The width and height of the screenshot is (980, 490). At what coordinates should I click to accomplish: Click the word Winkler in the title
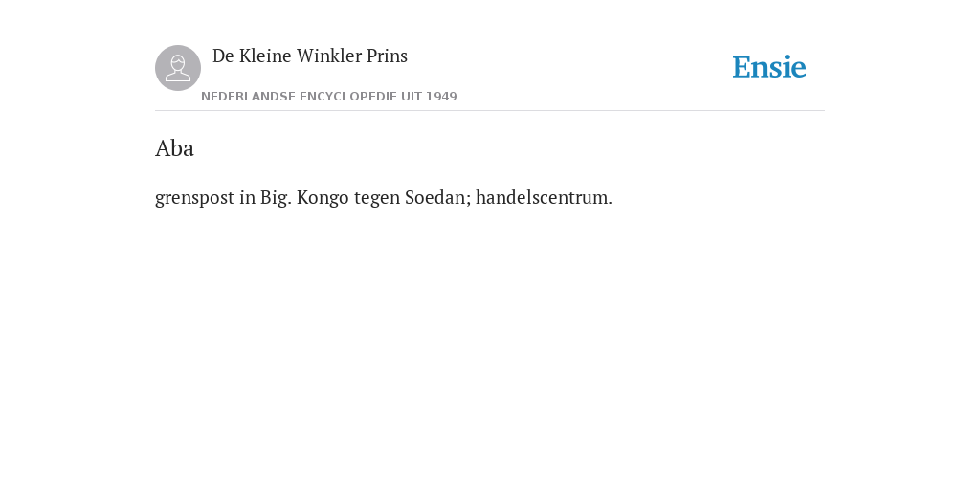point(329,56)
